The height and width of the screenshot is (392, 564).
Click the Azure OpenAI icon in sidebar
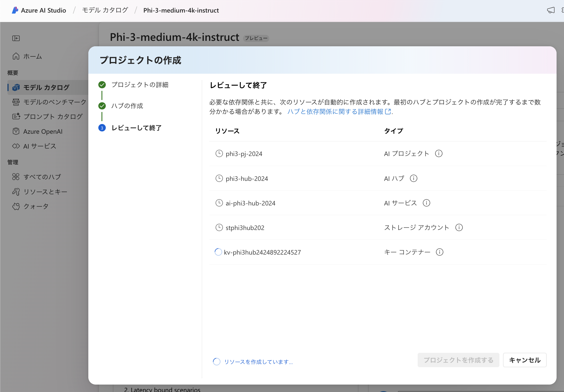pos(16,131)
